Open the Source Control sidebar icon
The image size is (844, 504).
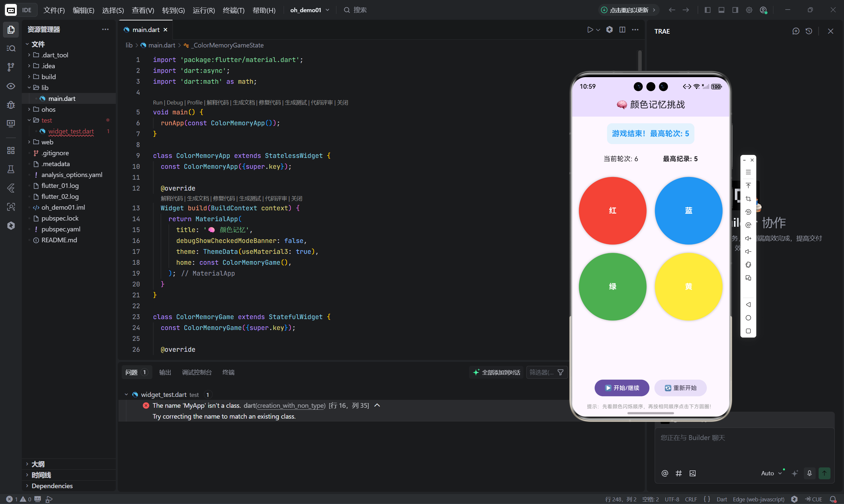11,67
